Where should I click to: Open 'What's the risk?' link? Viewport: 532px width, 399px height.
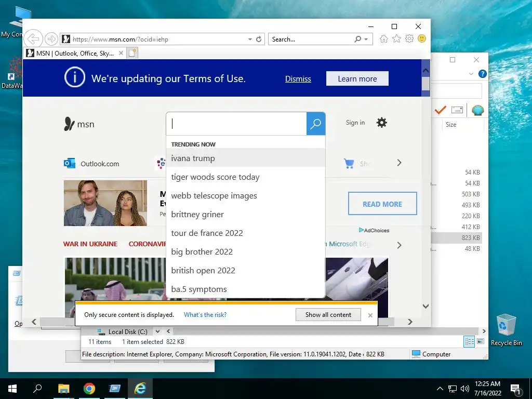tap(205, 314)
